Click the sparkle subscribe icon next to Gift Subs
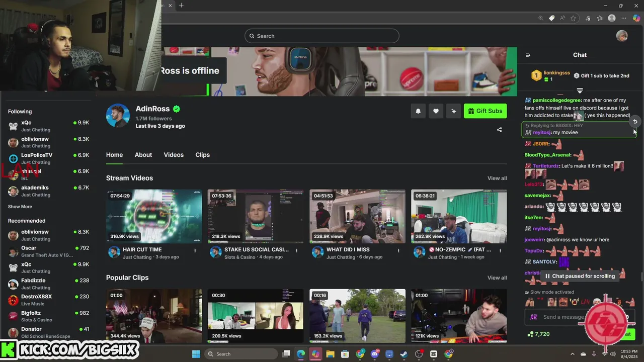Viewport: 644px width, 362px height. tap(453, 111)
